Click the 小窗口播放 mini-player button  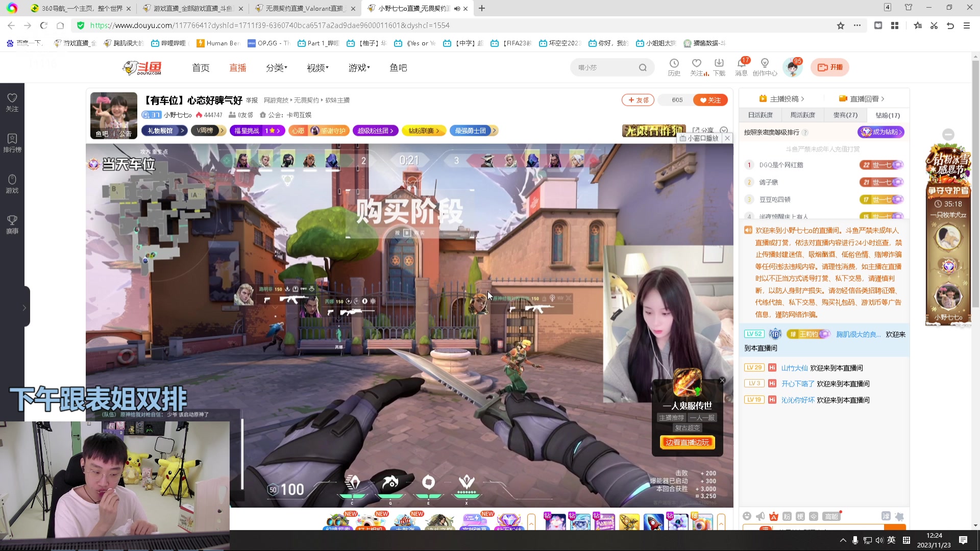pos(699,138)
